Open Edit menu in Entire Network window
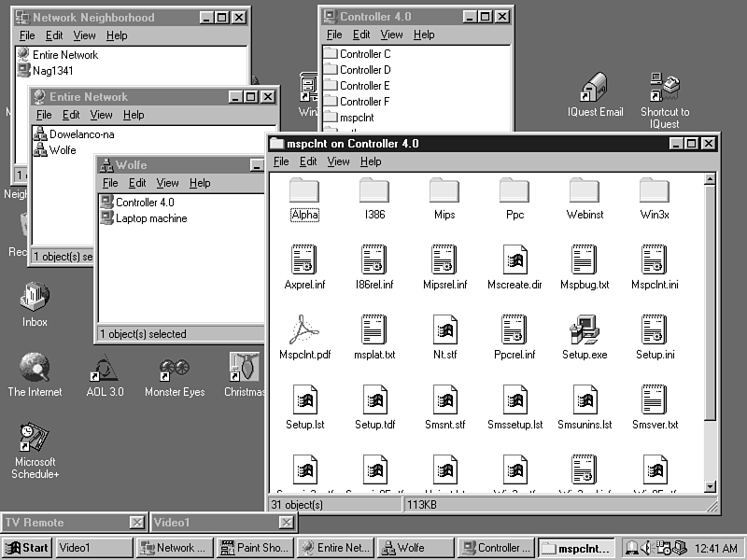The image size is (747, 560). pos(71,115)
